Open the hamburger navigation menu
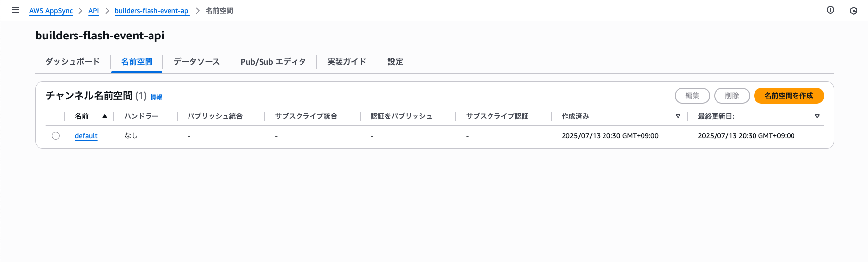868x262 pixels. 16,10
